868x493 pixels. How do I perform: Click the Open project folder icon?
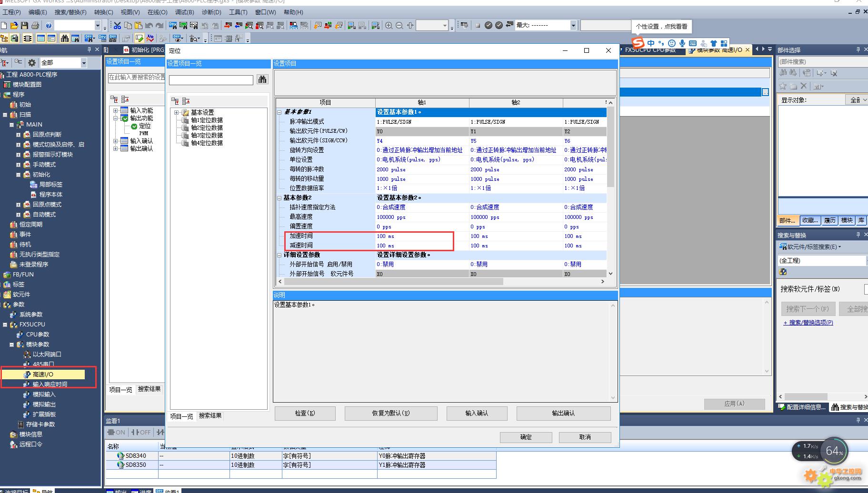pos(14,25)
